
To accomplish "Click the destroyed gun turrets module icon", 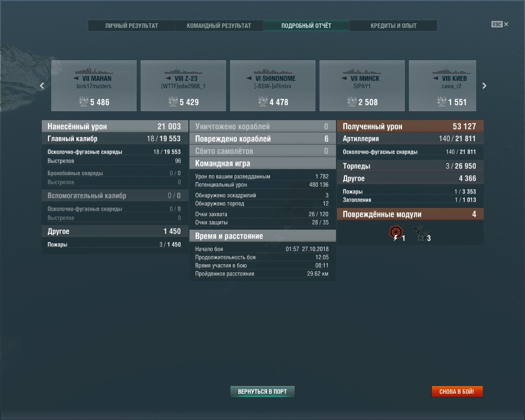I will (x=420, y=233).
